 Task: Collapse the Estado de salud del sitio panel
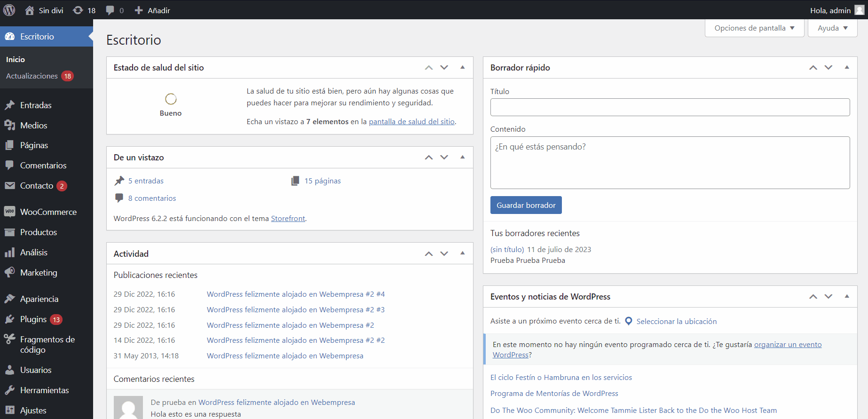(463, 67)
